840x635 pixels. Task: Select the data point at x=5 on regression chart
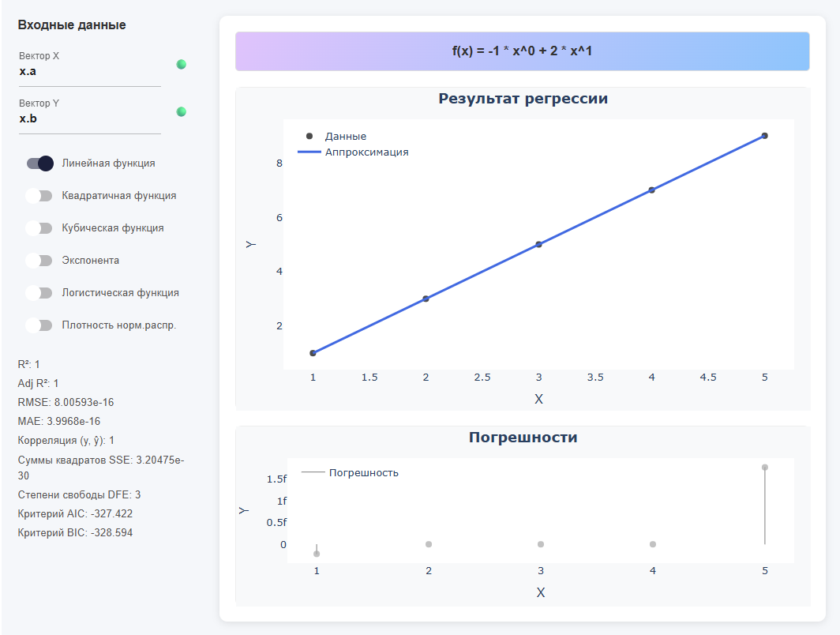[764, 136]
